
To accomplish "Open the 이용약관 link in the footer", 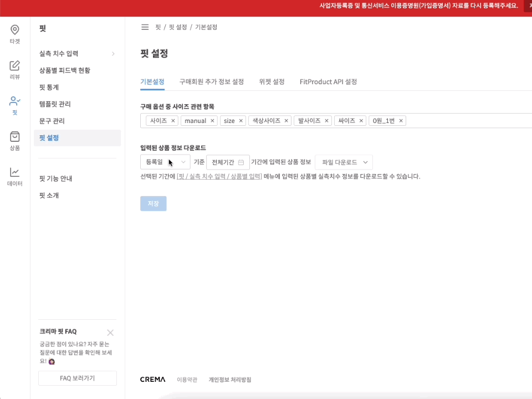I will 187,380.
